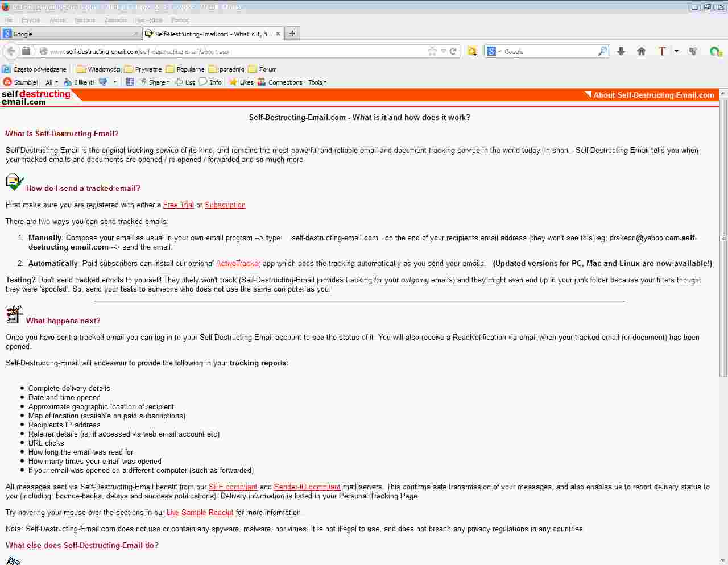
Task: Open the Info speech bubble button
Action: coord(210,82)
